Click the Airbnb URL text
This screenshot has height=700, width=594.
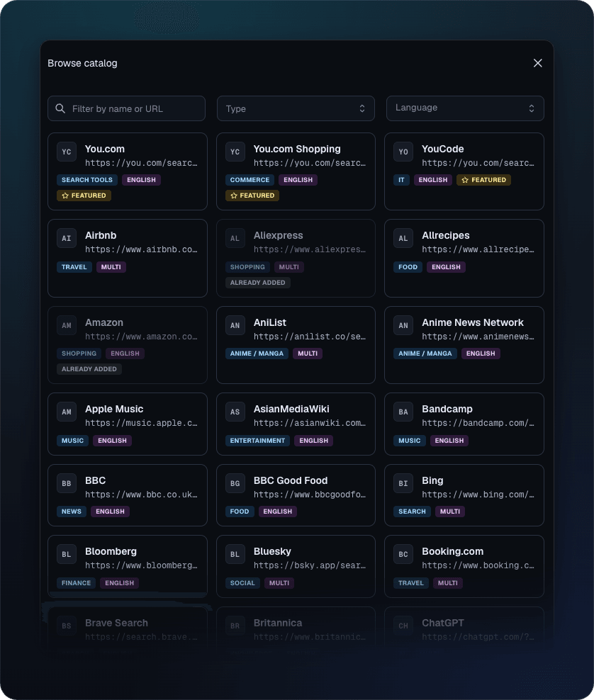[141, 249]
